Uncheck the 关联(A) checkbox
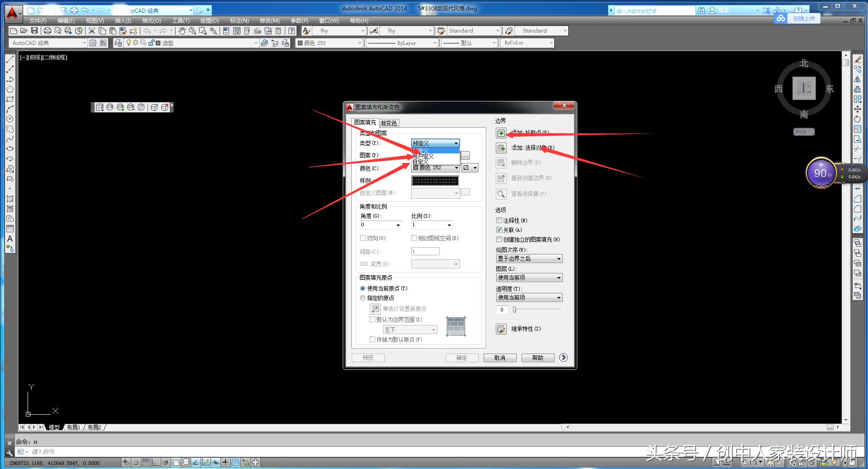Viewport: 868px width, 469px height. pyautogui.click(x=499, y=230)
